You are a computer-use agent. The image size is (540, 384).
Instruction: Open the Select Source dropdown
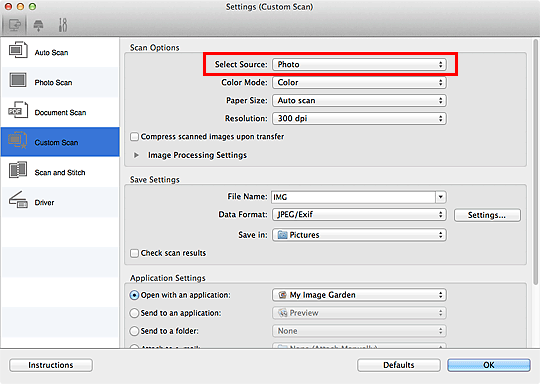(359, 64)
